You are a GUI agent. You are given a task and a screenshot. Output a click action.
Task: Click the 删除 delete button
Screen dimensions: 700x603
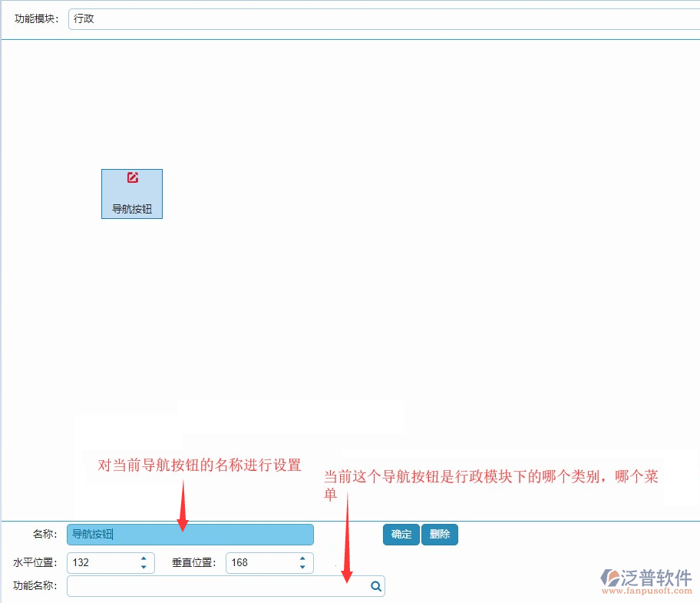(439, 535)
